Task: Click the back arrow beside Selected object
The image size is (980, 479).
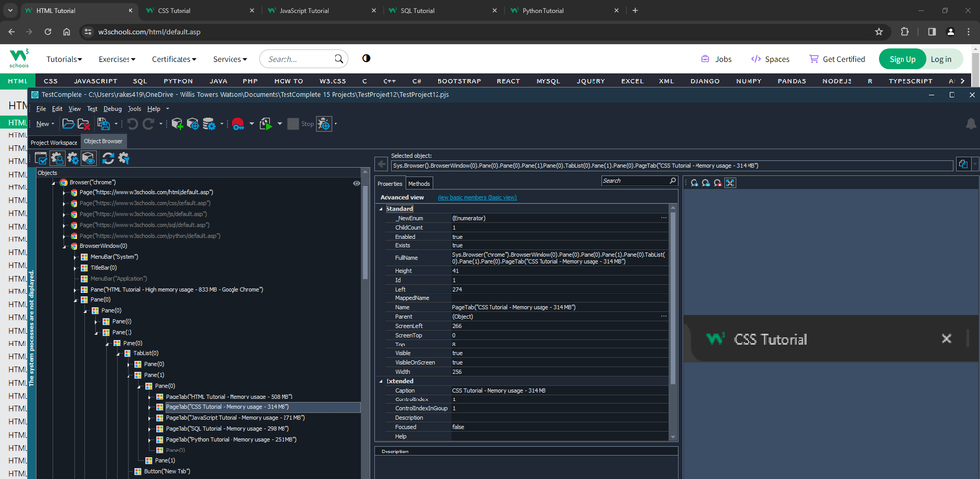Action: (x=381, y=165)
